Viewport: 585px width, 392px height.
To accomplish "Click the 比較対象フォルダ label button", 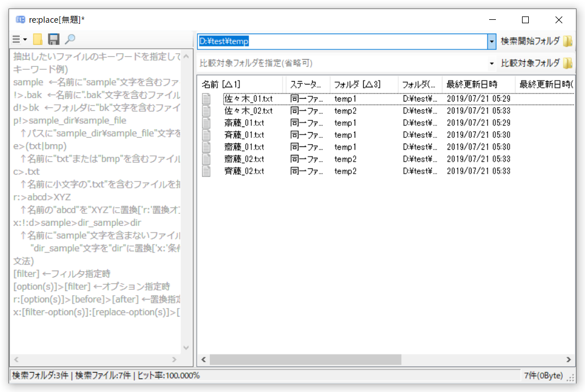I will pos(530,64).
